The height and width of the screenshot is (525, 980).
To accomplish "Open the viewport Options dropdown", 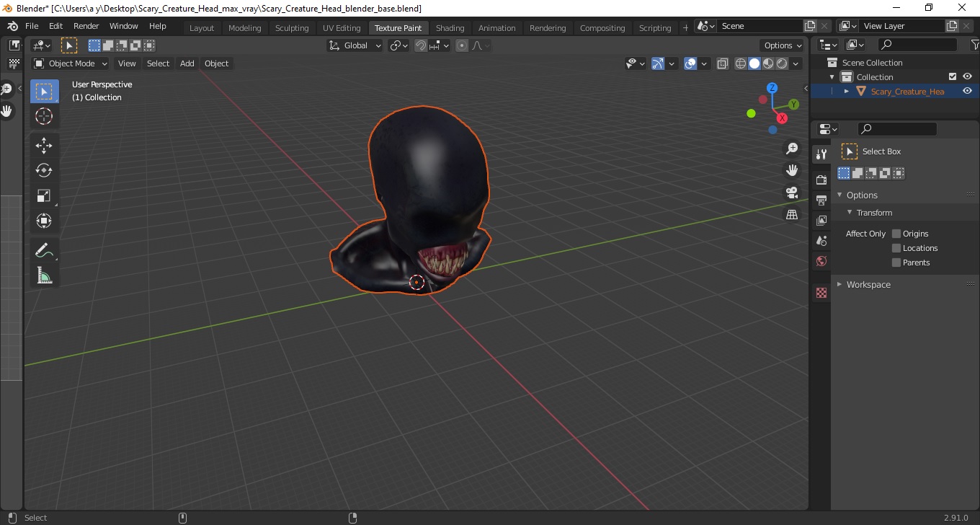I will click(783, 45).
